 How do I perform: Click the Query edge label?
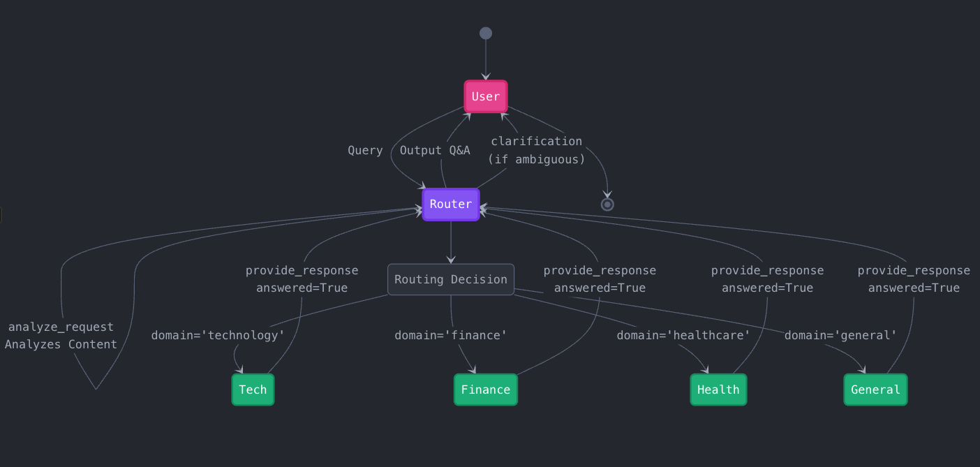click(x=365, y=150)
